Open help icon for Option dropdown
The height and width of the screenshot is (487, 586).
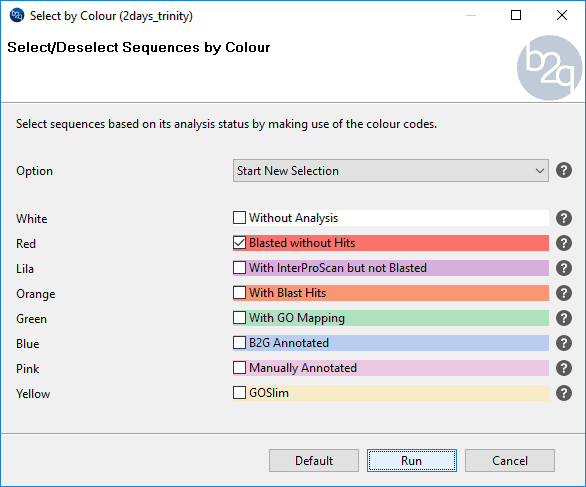tap(564, 170)
